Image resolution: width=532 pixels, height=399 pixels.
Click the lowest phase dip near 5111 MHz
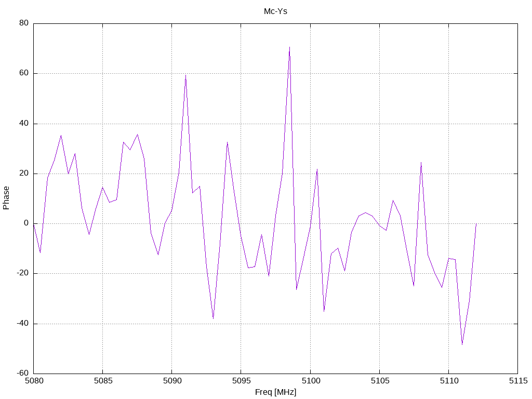point(462,344)
